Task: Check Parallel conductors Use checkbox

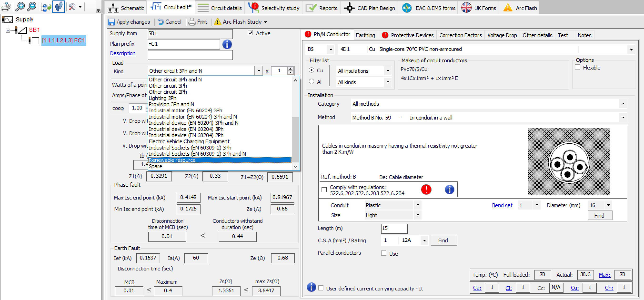Action: pyautogui.click(x=383, y=253)
